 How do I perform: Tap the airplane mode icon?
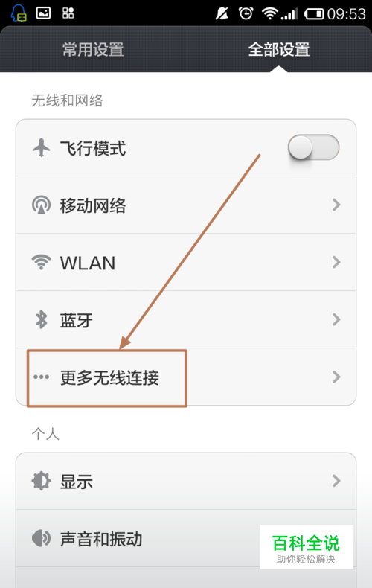pos(41,148)
